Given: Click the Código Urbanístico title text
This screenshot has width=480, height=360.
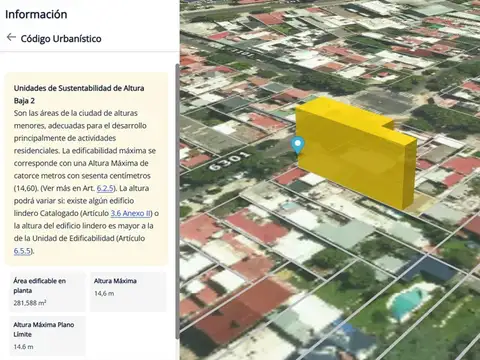Looking at the screenshot, I should click(x=61, y=39).
